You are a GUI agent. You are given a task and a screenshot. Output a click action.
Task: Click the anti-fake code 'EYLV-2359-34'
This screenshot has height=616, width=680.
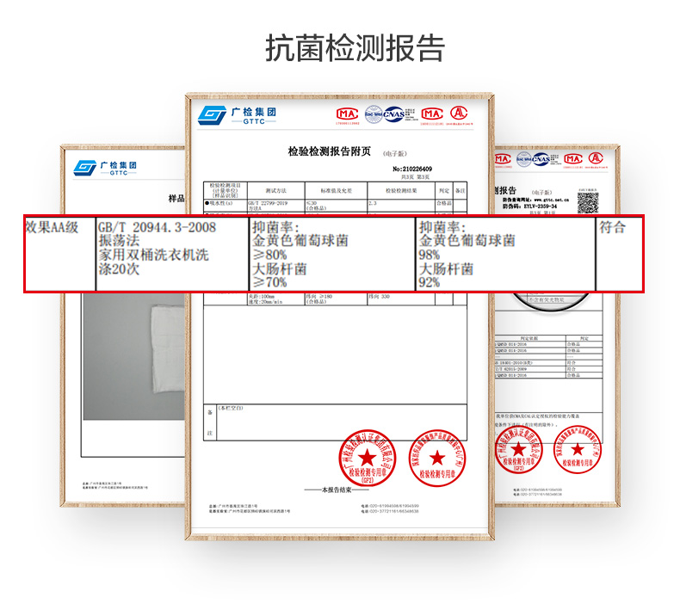tap(540, 206)
